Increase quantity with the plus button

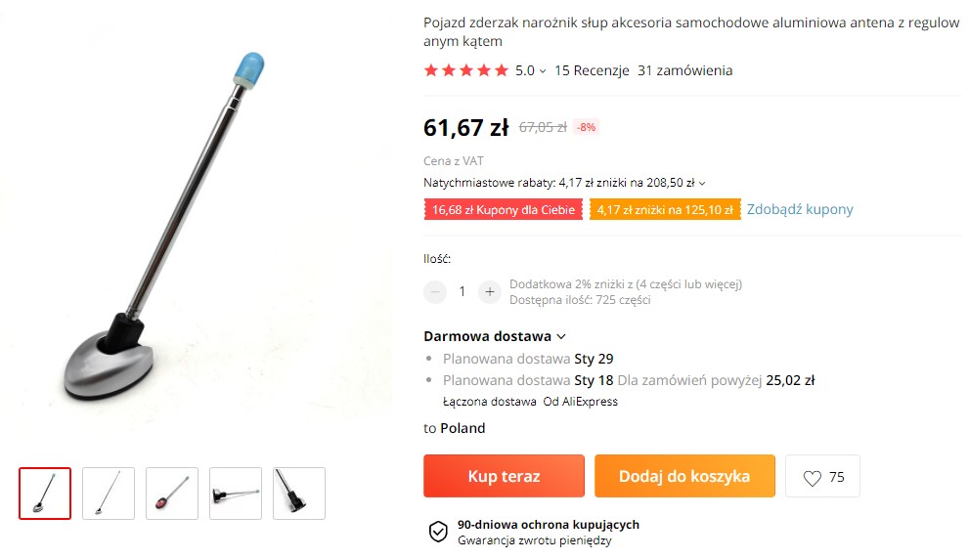tap(490, 291)
